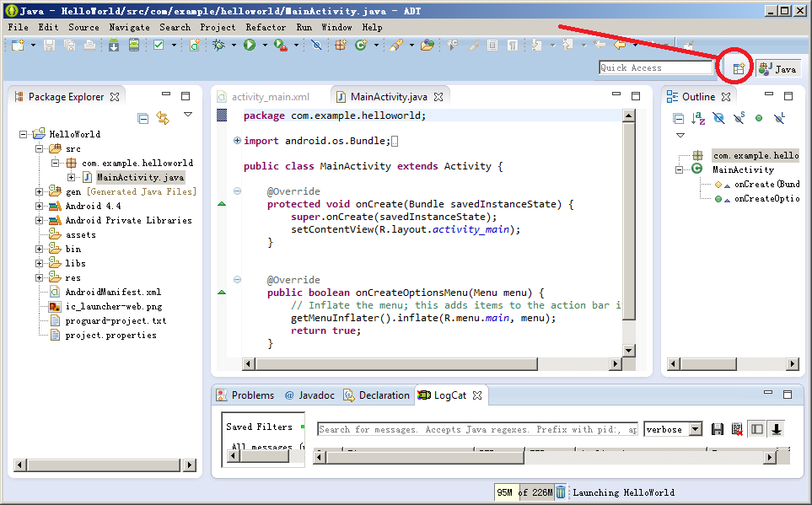Open the verbose log level dropdown
Screen dimensions: 812x505
click(696, 429)
